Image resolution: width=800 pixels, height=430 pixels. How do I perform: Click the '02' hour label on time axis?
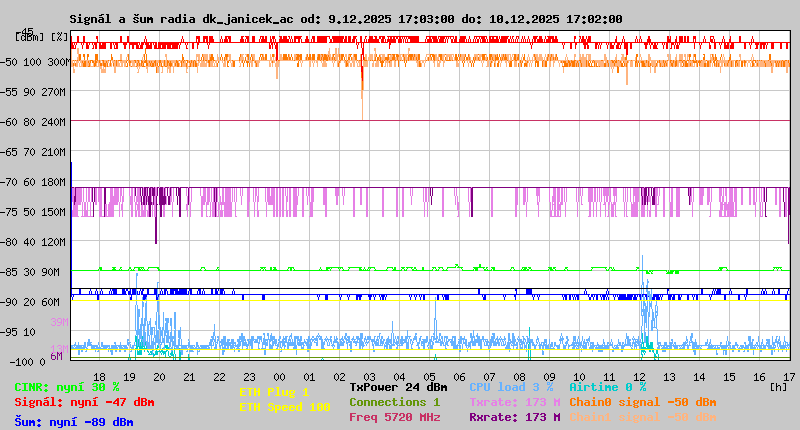pyautogui.click(x=339, y=377)
